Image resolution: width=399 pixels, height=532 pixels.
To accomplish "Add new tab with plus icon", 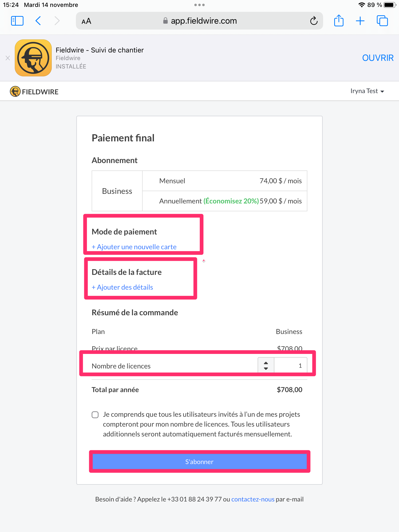I will (360, 21).
